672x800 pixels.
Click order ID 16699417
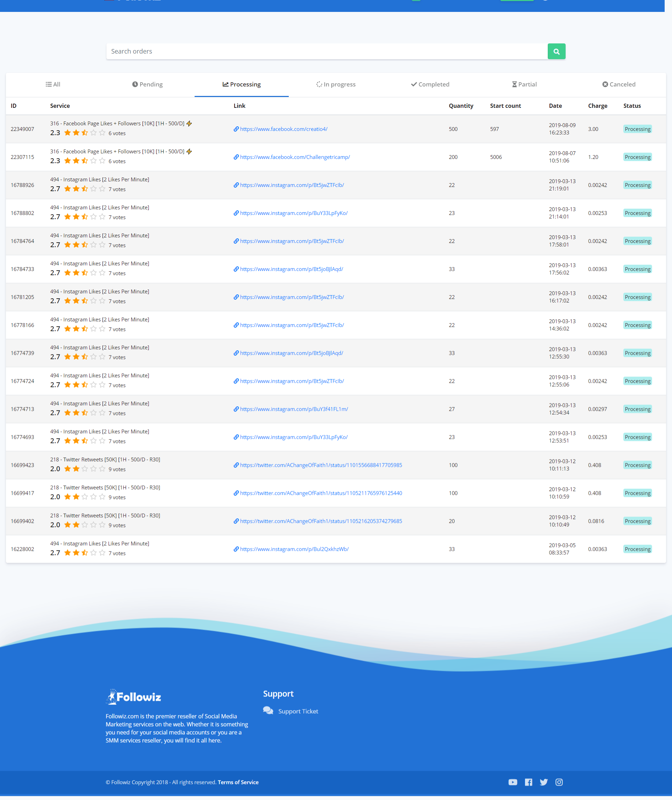tap(22, 493)
